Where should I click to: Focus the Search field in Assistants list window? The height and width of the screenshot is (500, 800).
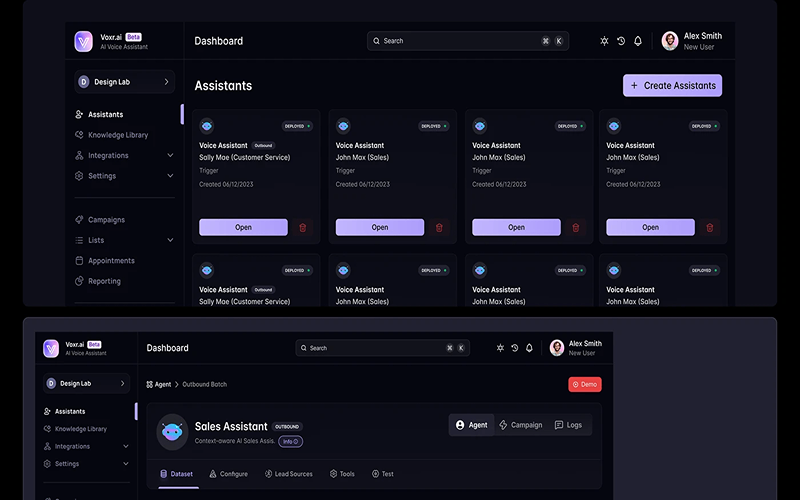pyautogui.click(x=468, y=41)
